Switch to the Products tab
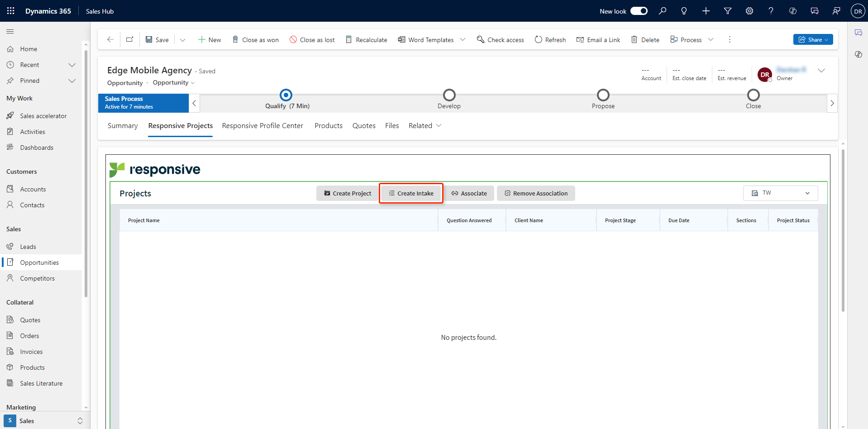The width and height of the screenshot is (868, 429). pyautogui.click(x=329, y=125)
